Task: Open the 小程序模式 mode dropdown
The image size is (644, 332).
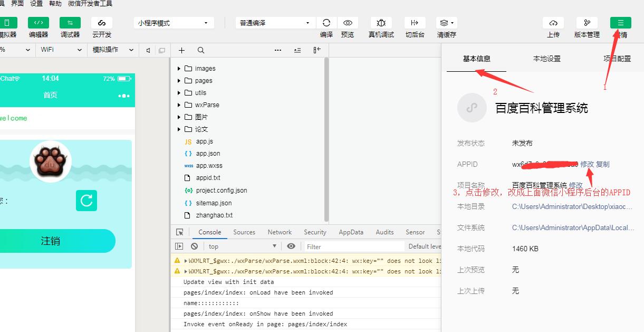Action: tap(174, 23)
